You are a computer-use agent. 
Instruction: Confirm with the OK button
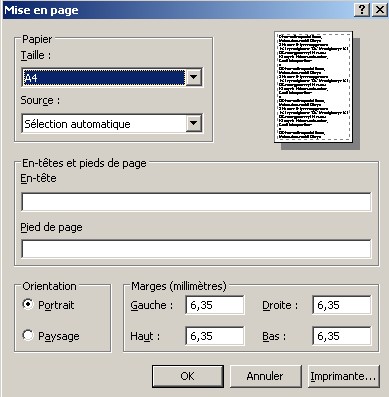[188, 376]
